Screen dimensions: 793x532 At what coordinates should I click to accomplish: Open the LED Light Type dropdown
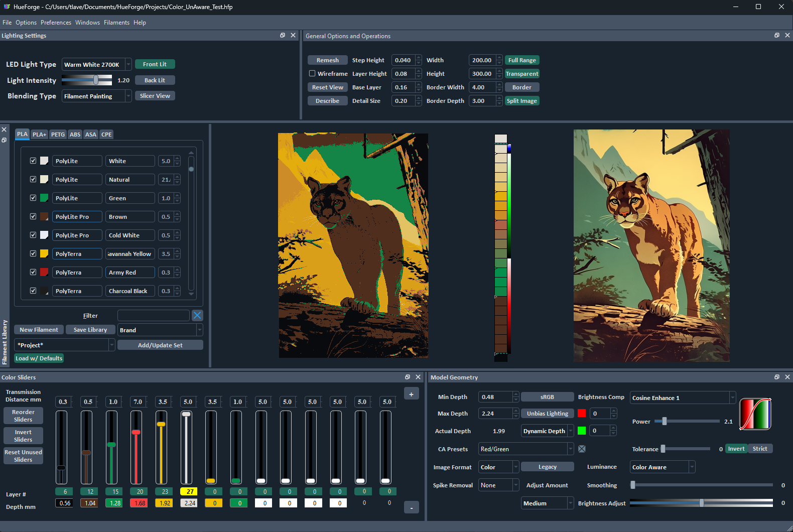(x=97, y=64)
